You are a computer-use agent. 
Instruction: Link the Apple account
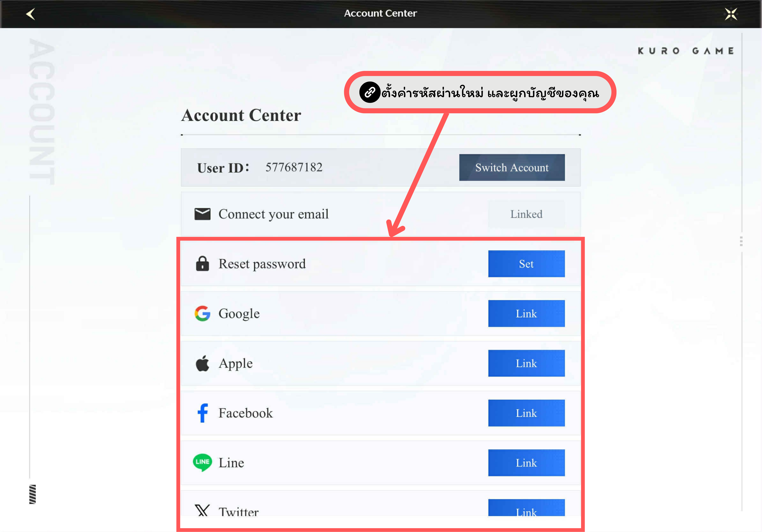tap(526, 363)
